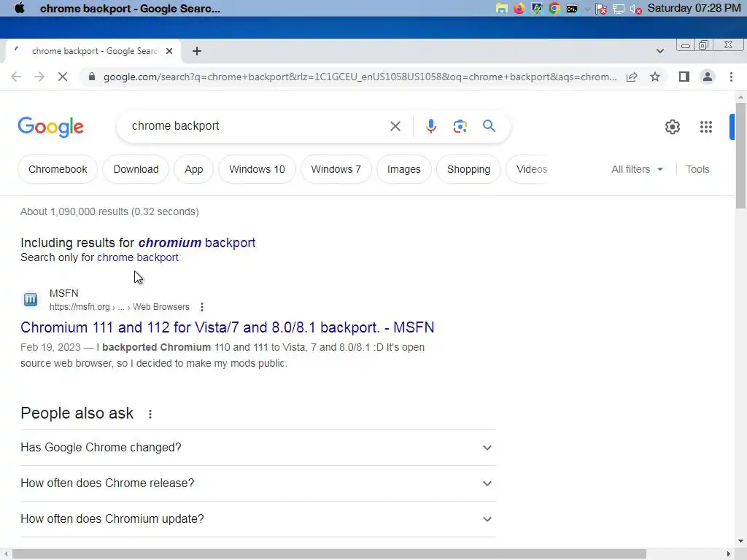The width and height of the screenshot is (747, 560).
Task: Submit the Google search magnifier
Action: click(x=489, y=126)
